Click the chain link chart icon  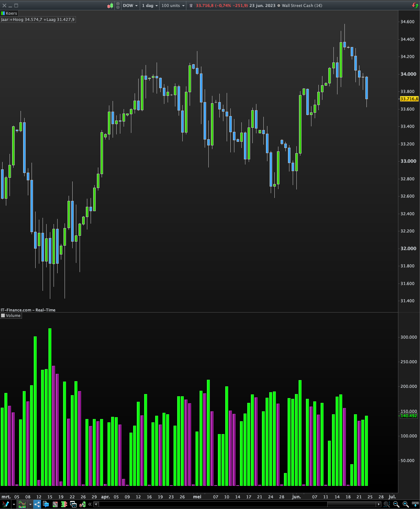pos(118,6)
